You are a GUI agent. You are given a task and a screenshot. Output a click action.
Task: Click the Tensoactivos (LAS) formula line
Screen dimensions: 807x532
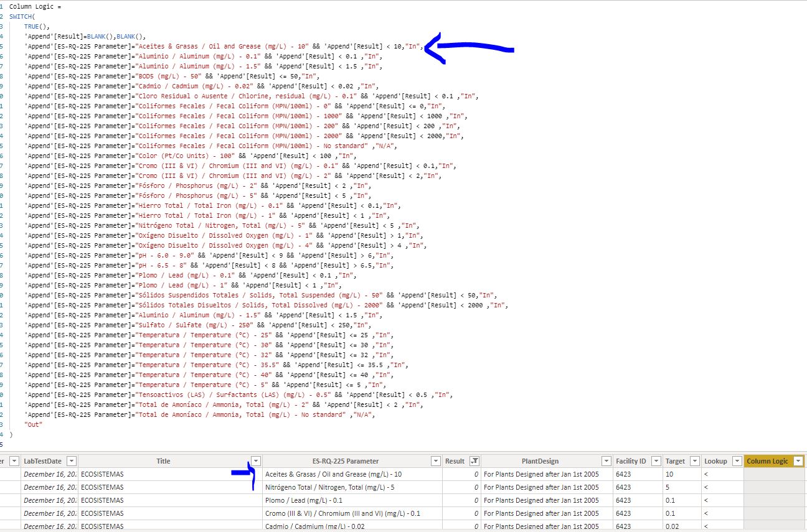(238, 394)
